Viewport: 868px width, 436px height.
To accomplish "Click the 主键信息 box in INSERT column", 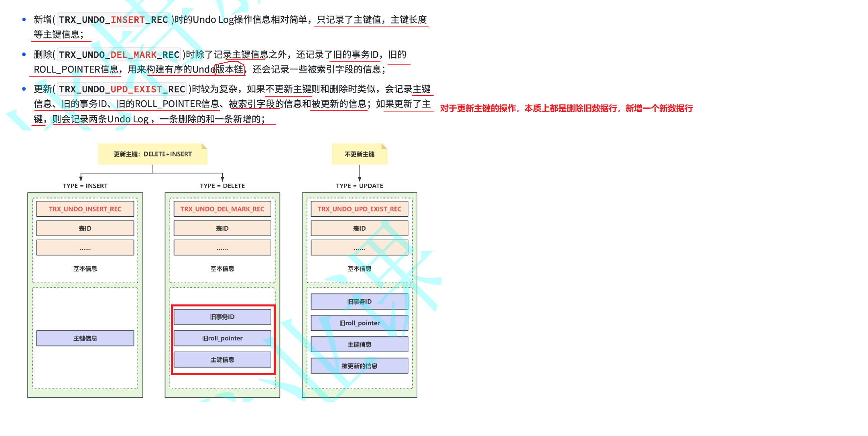I will (x=85, y=338).
